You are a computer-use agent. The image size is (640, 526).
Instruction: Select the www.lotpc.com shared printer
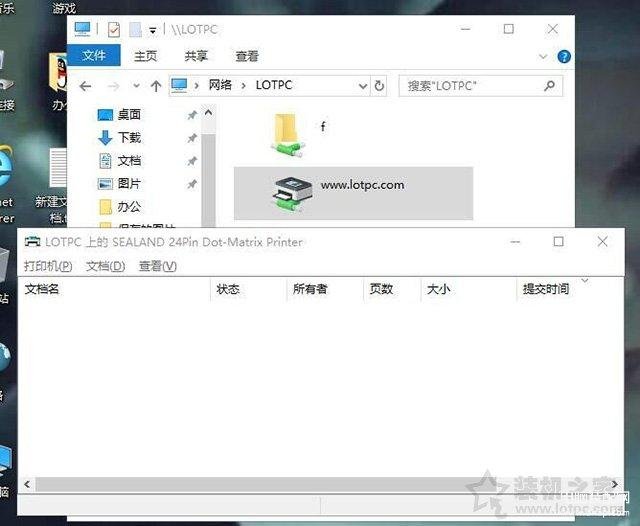pyautogui.click(x=353, y=193)
